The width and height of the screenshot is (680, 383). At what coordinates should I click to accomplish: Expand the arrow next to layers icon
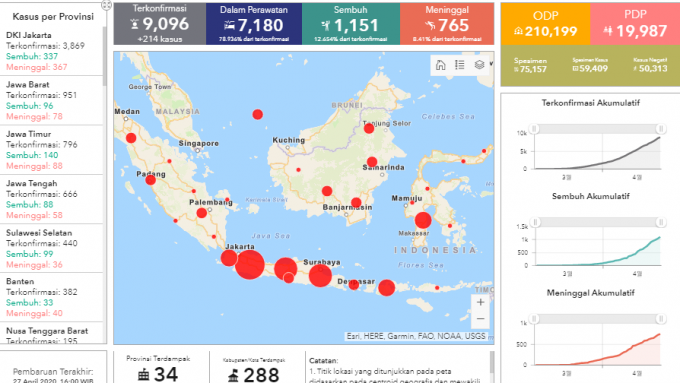[x=491, y=64]
